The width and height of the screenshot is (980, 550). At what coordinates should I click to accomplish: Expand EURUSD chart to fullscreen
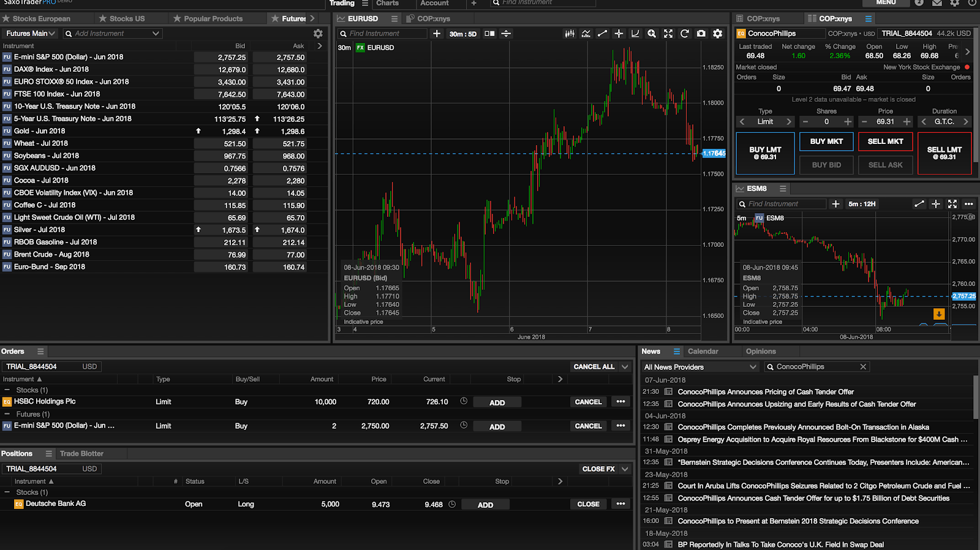(x=668, y=34)
